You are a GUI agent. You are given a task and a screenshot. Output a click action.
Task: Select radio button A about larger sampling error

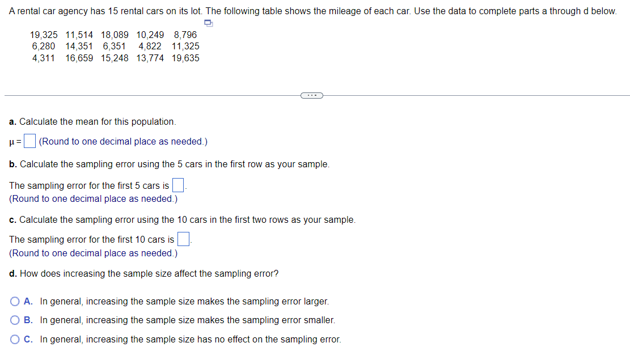14,301
